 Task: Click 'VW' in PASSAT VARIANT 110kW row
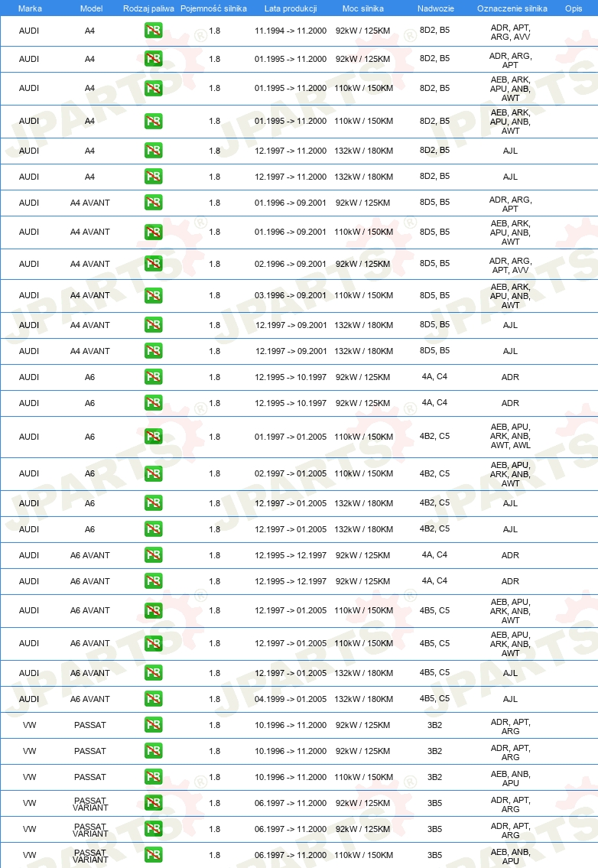click(29, 855)
